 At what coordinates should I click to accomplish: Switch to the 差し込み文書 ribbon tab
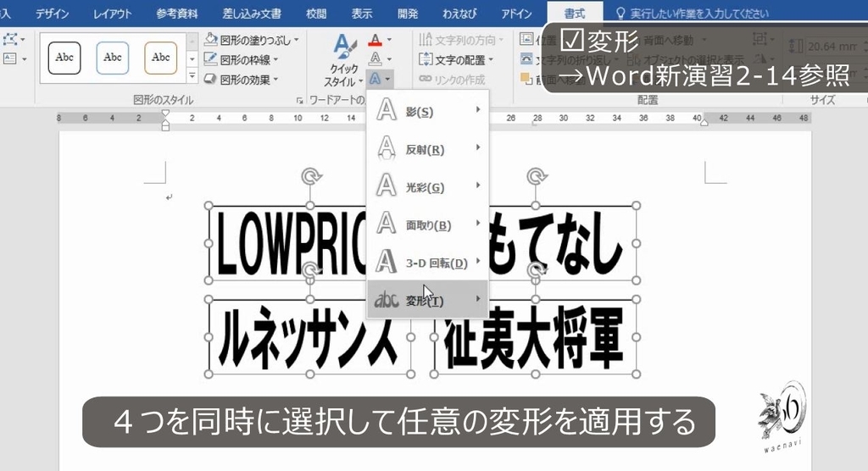(x=252, y=14)
